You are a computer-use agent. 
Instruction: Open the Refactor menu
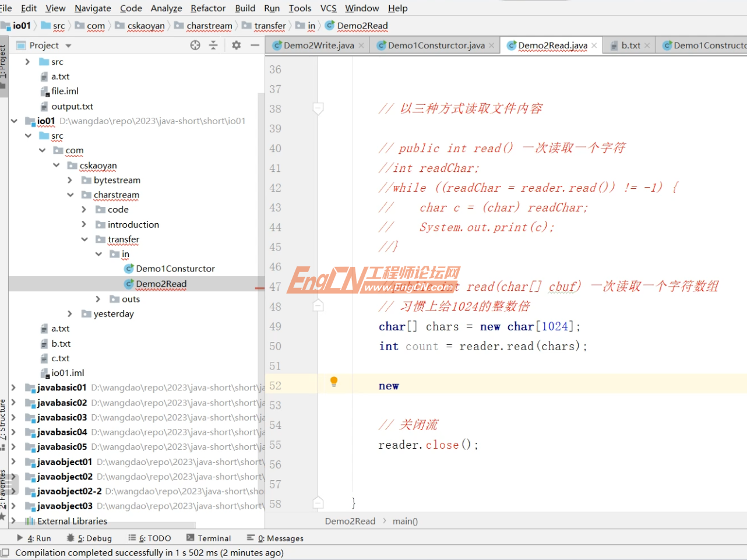[x=207, y=8]
